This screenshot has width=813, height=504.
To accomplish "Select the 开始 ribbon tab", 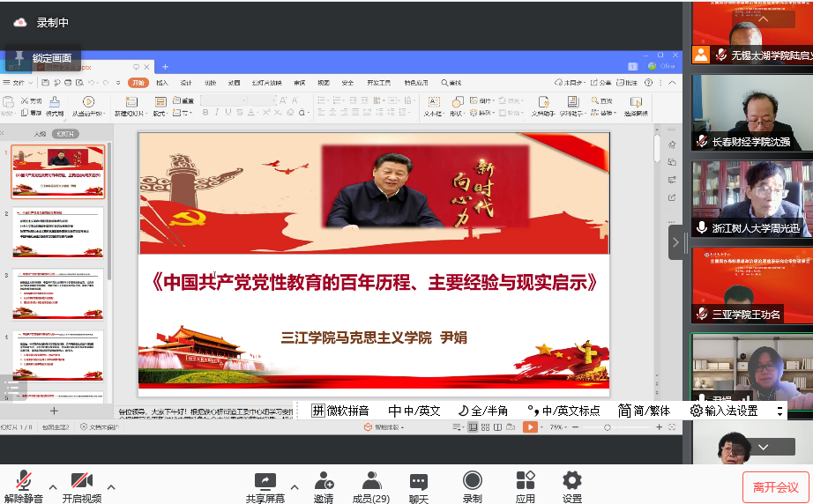I will point(138,83).
